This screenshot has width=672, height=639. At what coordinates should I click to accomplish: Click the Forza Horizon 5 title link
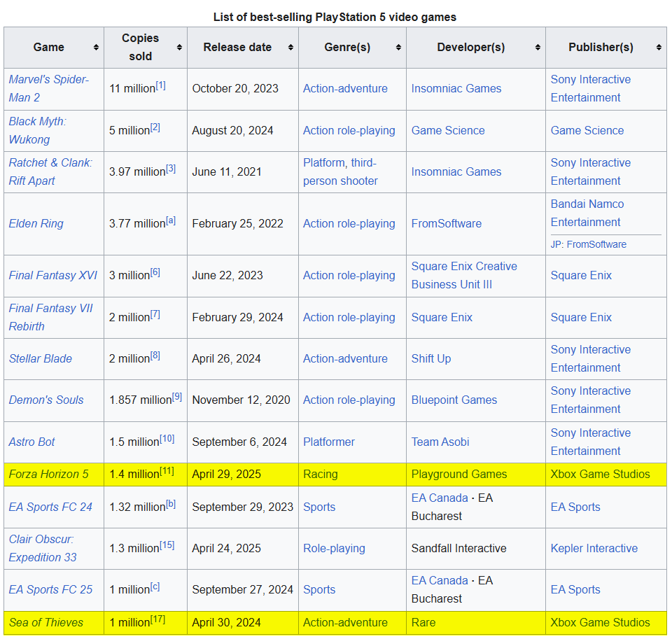48,474
